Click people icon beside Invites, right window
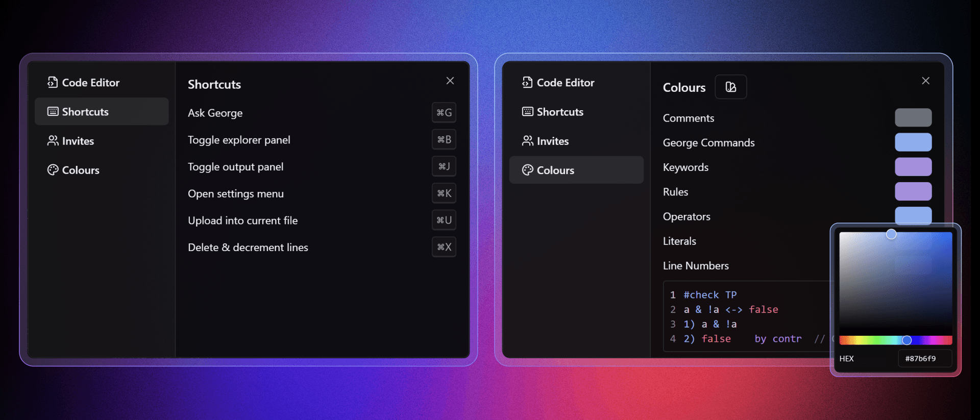Screen dimensions: 980x420 point(527,140)
